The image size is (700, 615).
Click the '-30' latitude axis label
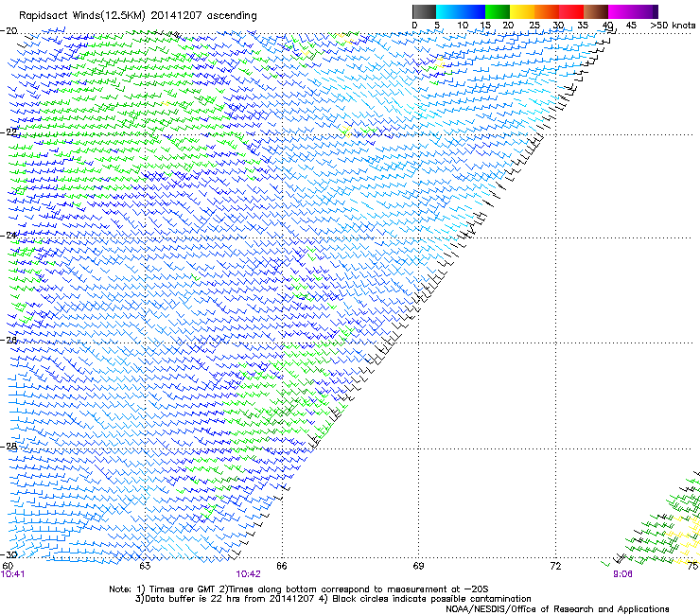(9, 554)
